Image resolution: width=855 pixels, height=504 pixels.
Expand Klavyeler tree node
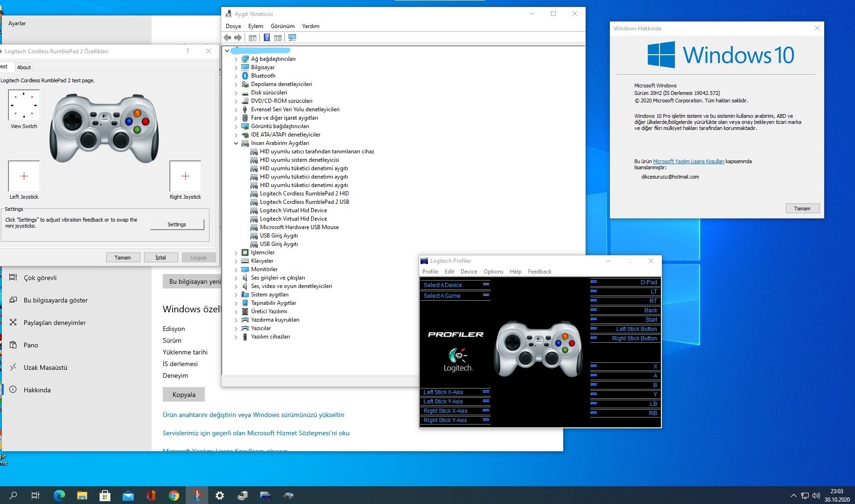236,261
